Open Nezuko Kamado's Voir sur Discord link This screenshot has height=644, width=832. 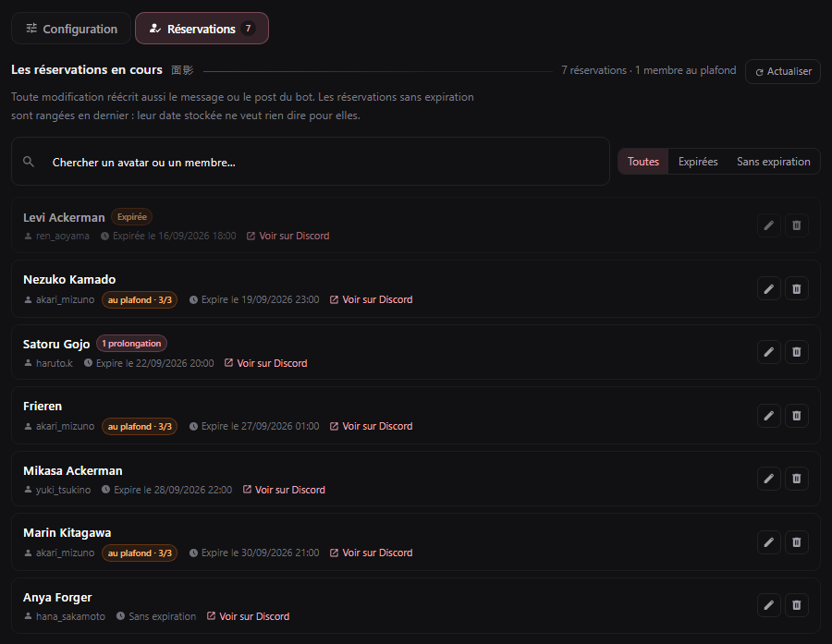(371, 299)
